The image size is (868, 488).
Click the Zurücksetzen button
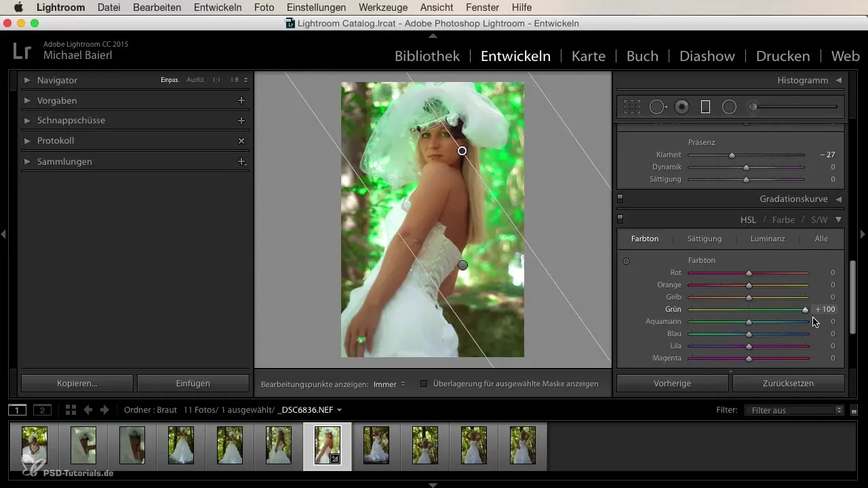pos(789,384)
